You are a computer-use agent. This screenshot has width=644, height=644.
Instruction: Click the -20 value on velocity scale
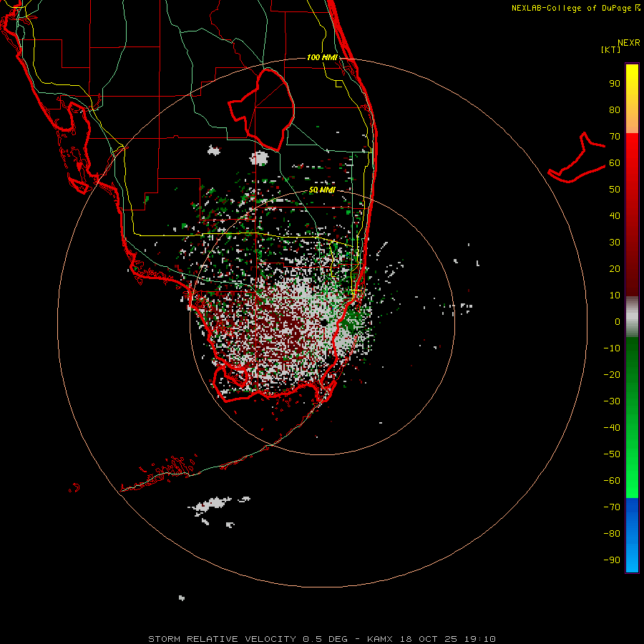[612, 375]
